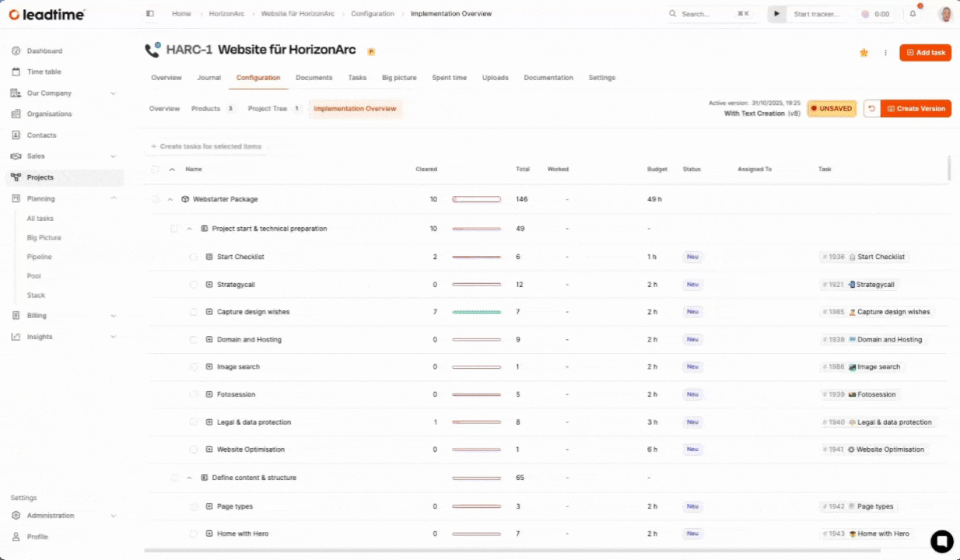
Task: Start the time tracker play button
Action: coord(776,14)
